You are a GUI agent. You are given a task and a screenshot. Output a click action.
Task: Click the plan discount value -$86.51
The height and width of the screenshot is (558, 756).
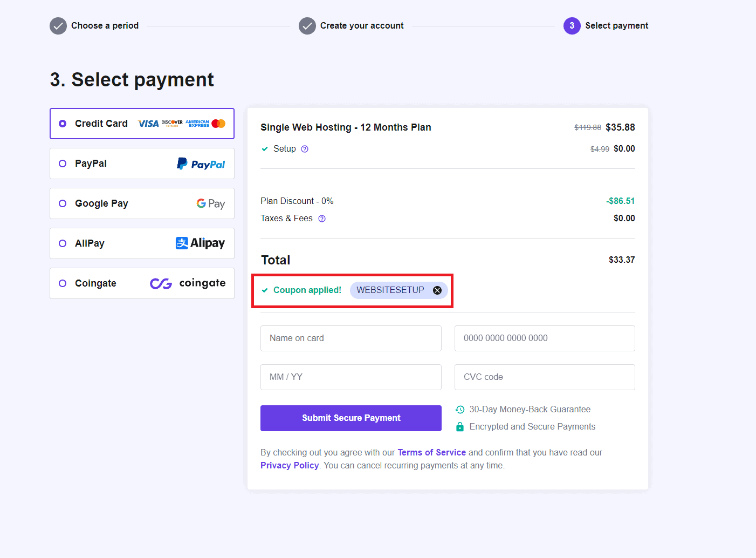tap(620, 201)
